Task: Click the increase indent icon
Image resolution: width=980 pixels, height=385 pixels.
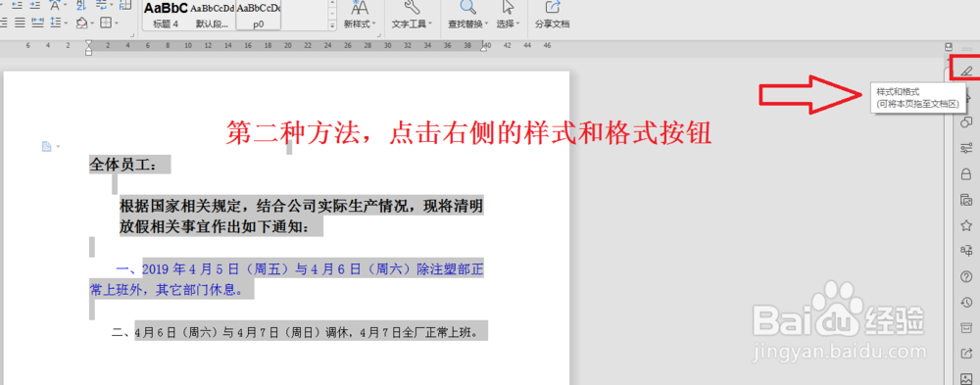Action: click(x=35, y=5)
